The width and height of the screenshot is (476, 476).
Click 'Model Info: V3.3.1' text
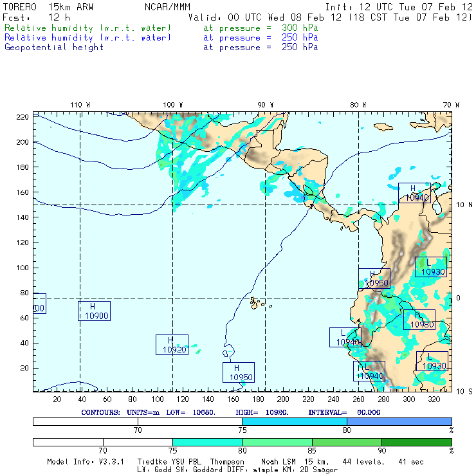click(x=86, y=462)
